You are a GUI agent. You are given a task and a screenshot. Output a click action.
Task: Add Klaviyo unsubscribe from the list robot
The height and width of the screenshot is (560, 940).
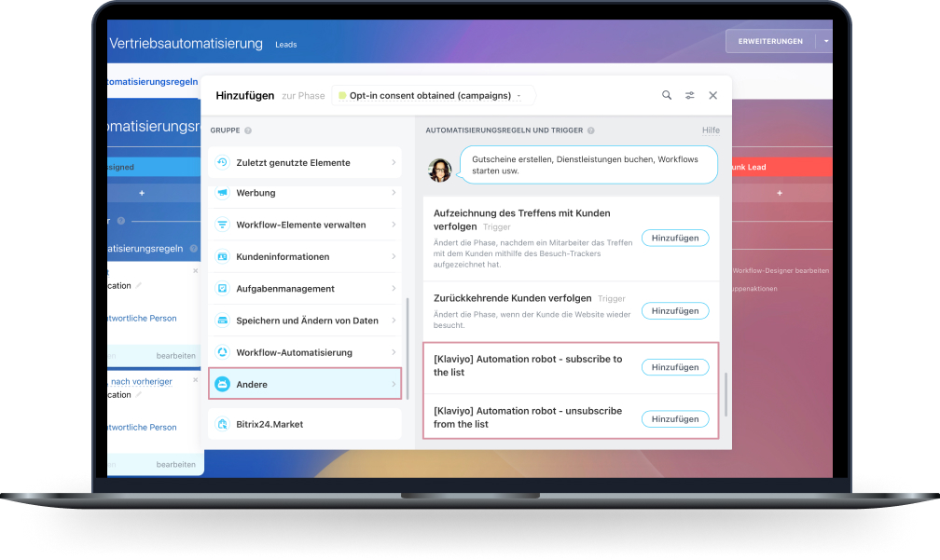coord(674,419)
